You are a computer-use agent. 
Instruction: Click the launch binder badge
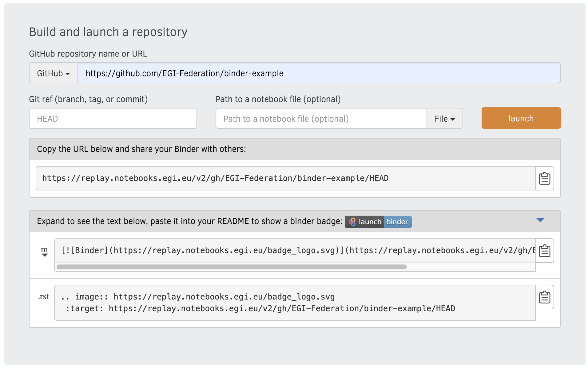pyautogui.click(x=378, y=222)
